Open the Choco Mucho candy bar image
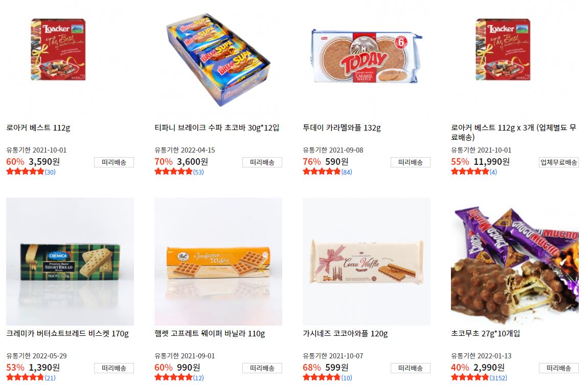Image resolution: width=588 pixels, height=385 pixels. point(514,262)
